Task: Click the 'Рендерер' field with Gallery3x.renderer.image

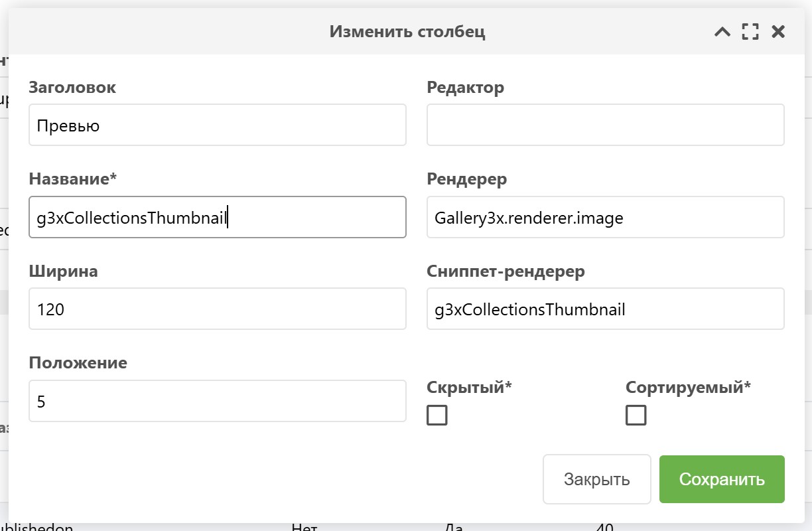Action: [605, 217]
